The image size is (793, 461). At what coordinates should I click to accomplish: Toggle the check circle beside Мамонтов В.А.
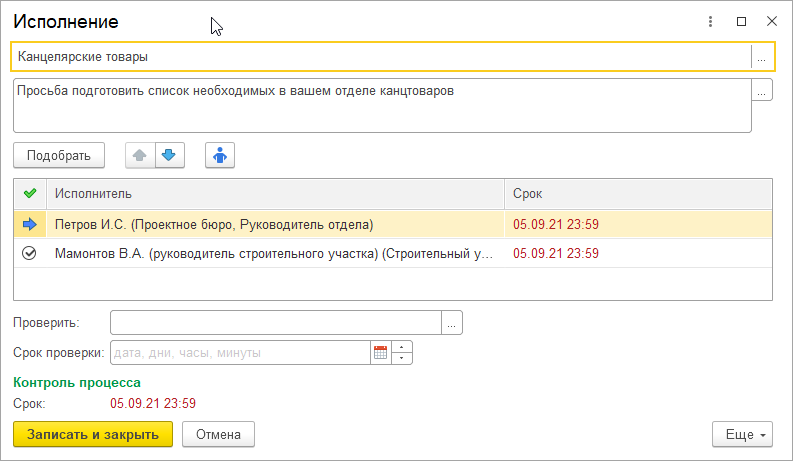pyautogui.click(x=29, y=254)
